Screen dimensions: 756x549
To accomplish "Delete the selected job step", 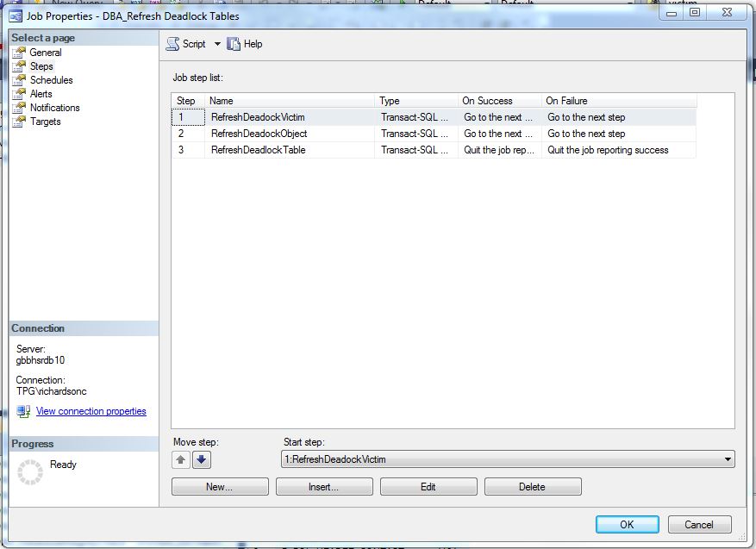I will coord(533,487).
